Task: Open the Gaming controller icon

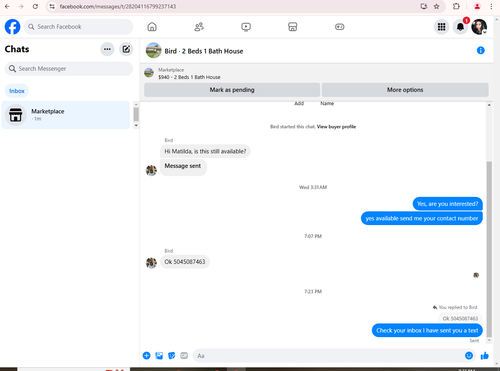Action: click(x=340, y=27)
